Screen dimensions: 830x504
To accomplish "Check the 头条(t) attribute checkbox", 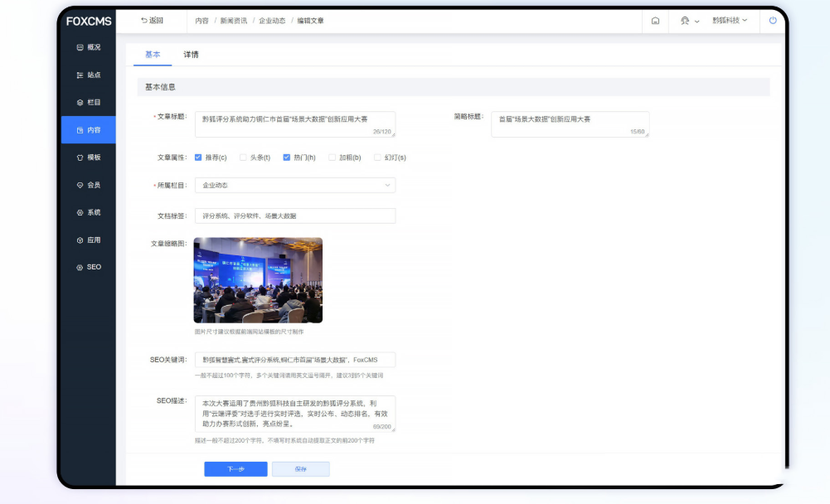I will click(243, 157).
